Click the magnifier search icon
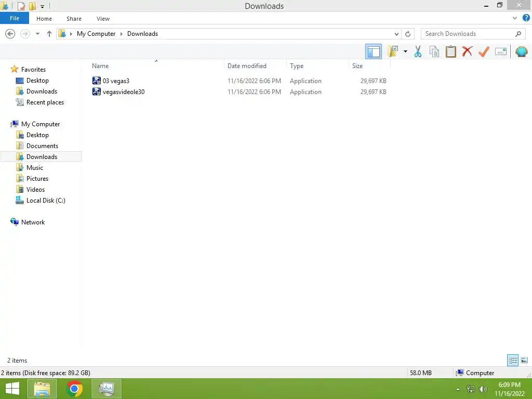Image resolution: width=532 pixels, height=399 pixels. [518, 34]
